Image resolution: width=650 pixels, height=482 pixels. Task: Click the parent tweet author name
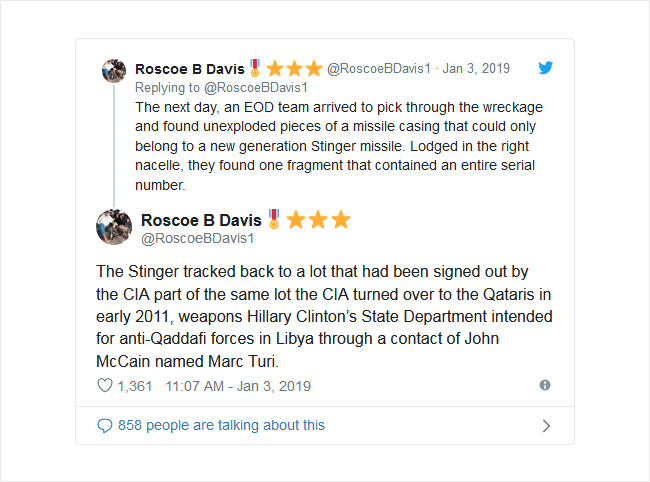point(190,69)
